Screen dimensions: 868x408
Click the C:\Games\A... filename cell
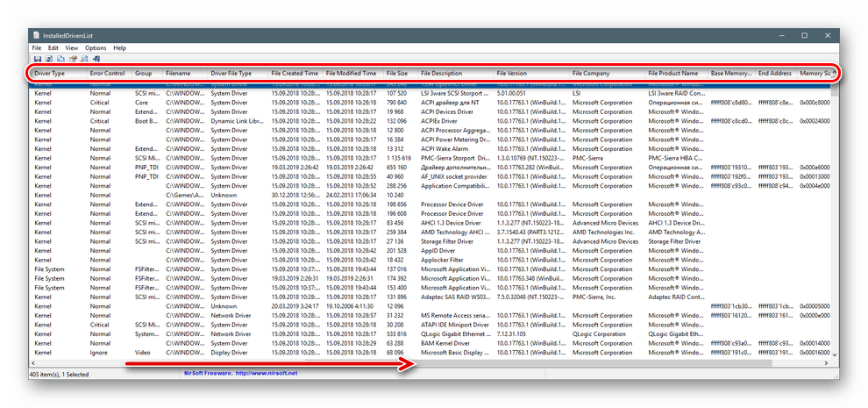[x=185, y=195]
